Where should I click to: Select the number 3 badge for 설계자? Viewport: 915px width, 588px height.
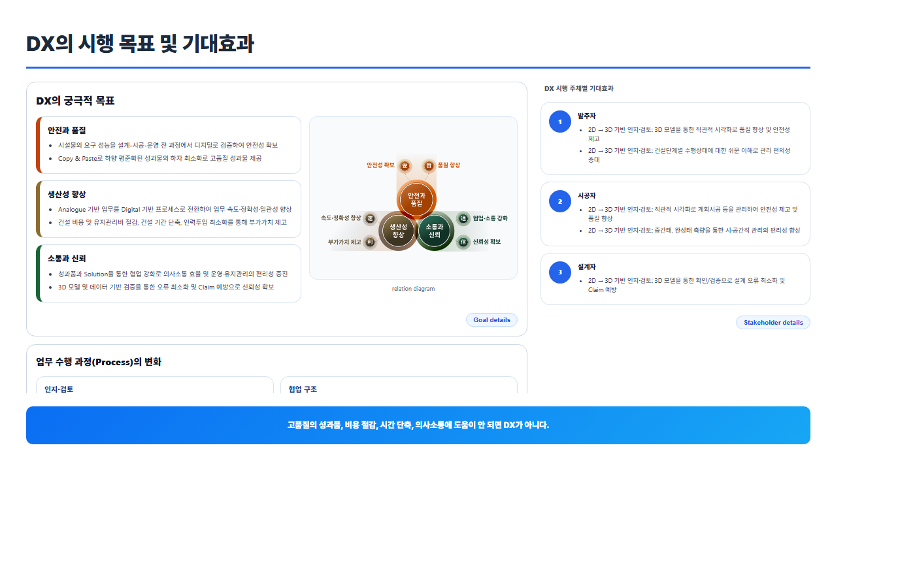(560, 272)
